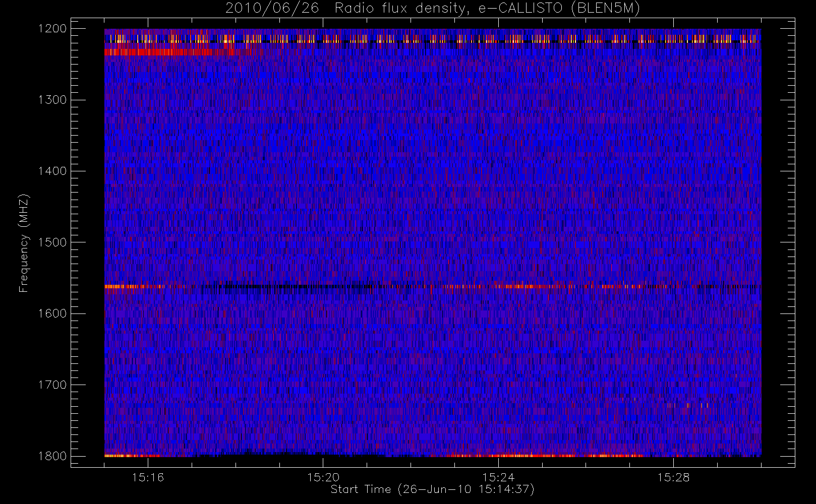Click the 1700 frequency tick label
The image size is (816, 504).
pyautogui.click(x=52, y=385)
